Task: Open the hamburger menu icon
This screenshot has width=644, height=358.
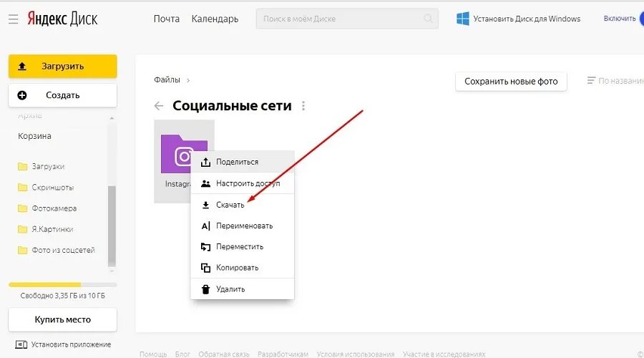Action: (x=13, y=19)
